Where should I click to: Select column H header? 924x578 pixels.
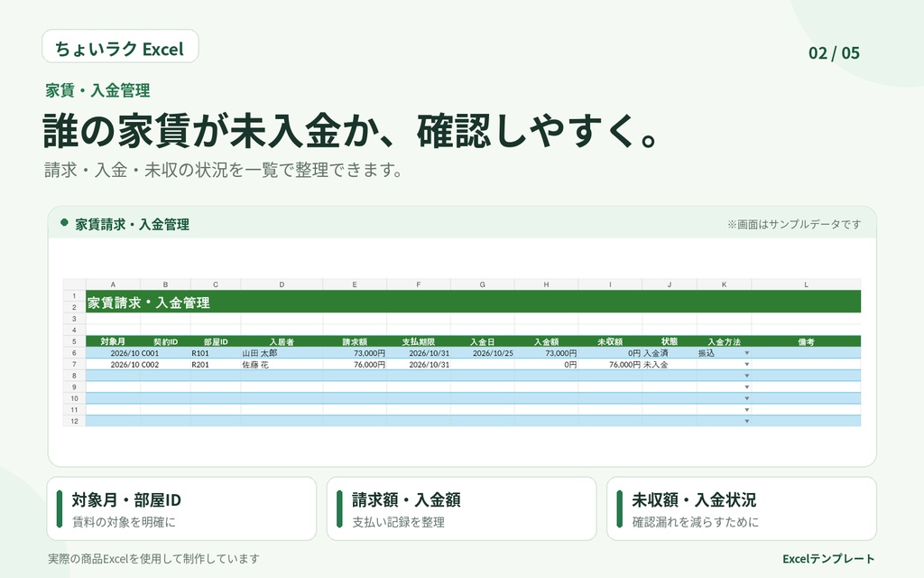[546, 284]
